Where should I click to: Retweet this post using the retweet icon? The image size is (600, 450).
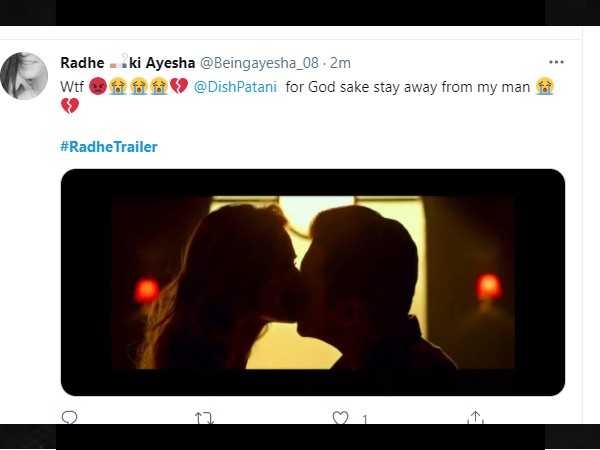(x=204, y=418)
